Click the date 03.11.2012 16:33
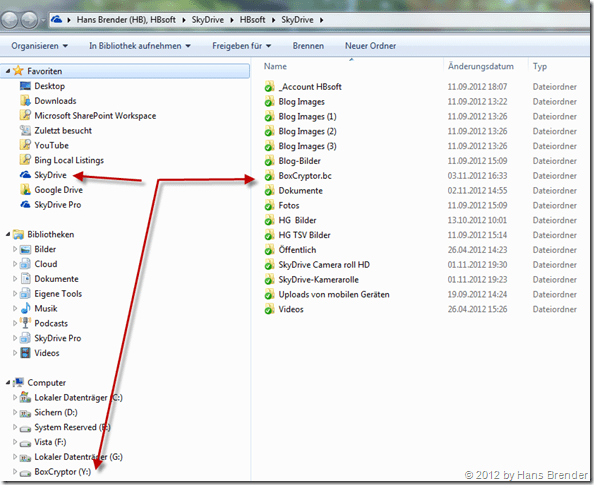The image size is (594, 485). (x=477, y=176)
